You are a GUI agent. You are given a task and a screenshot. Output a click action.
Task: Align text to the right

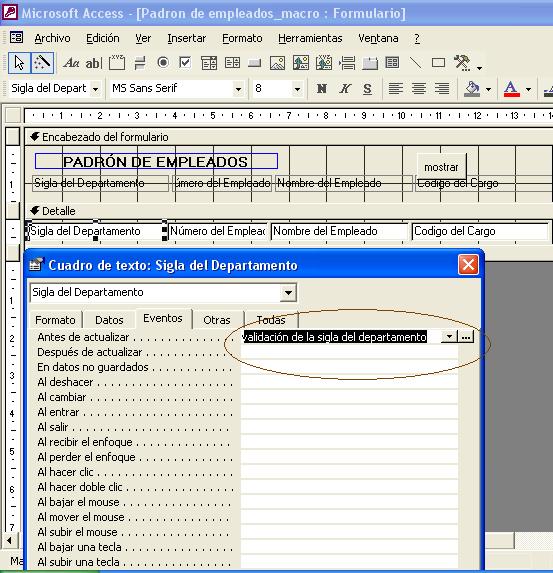(442, 88)
